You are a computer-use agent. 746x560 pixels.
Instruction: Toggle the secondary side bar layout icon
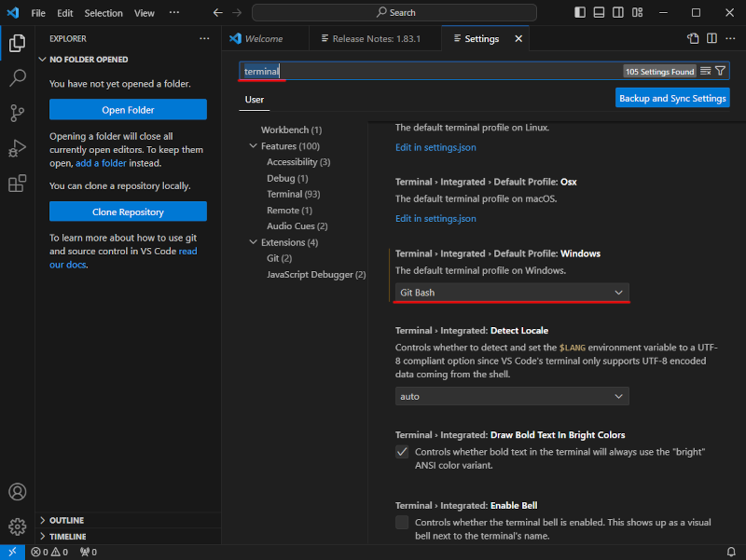[x=618, y=12]
